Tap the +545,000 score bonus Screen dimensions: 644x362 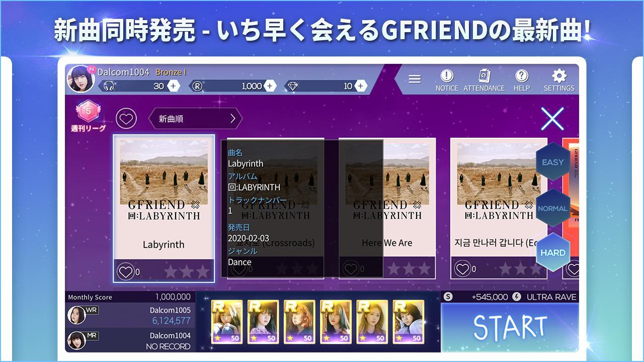490,297
